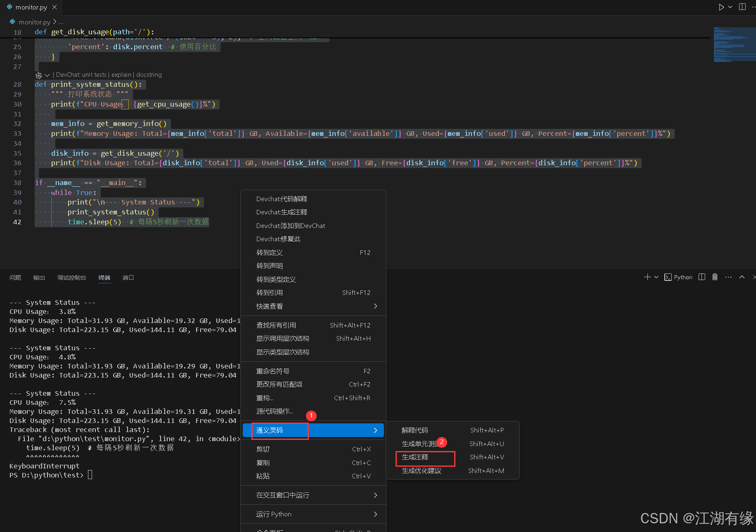
Task: Create a new terminal with plus icon
Action: pyautogui.click(x=647, y=277)
